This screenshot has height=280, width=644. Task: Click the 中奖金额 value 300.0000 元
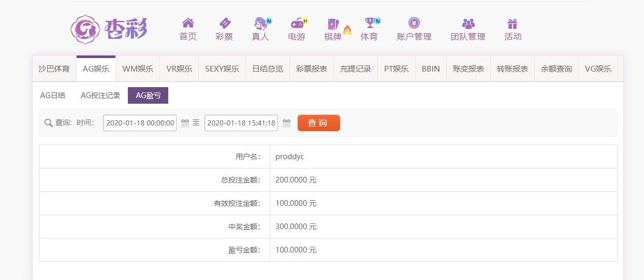[x=296, y=227]
